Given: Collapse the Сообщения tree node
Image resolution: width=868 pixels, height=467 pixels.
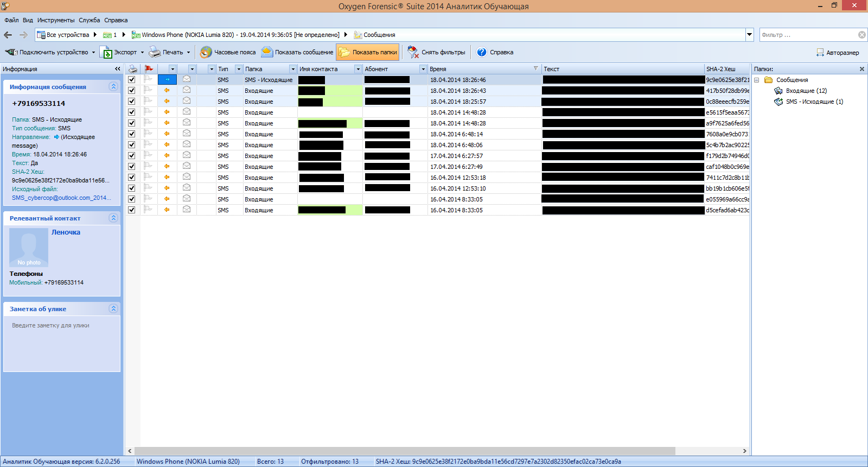Looking at the screenshot, I should (x=756, y=80).
